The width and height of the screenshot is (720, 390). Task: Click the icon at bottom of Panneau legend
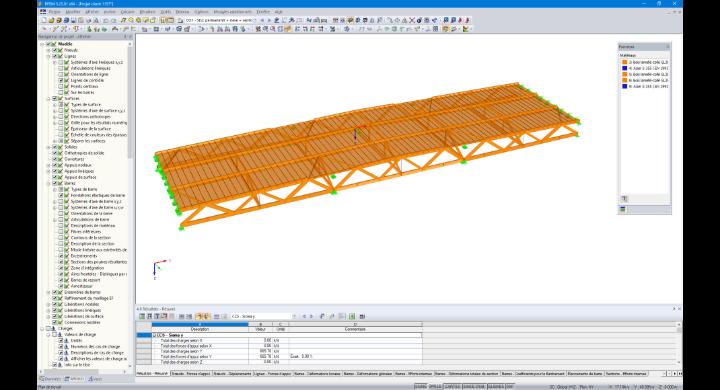(624, 199)
